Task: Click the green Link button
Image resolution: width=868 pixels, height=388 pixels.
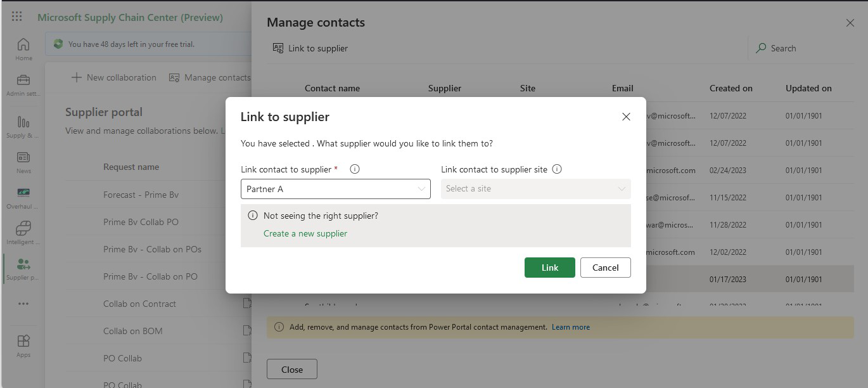Action: coord(550,268)
